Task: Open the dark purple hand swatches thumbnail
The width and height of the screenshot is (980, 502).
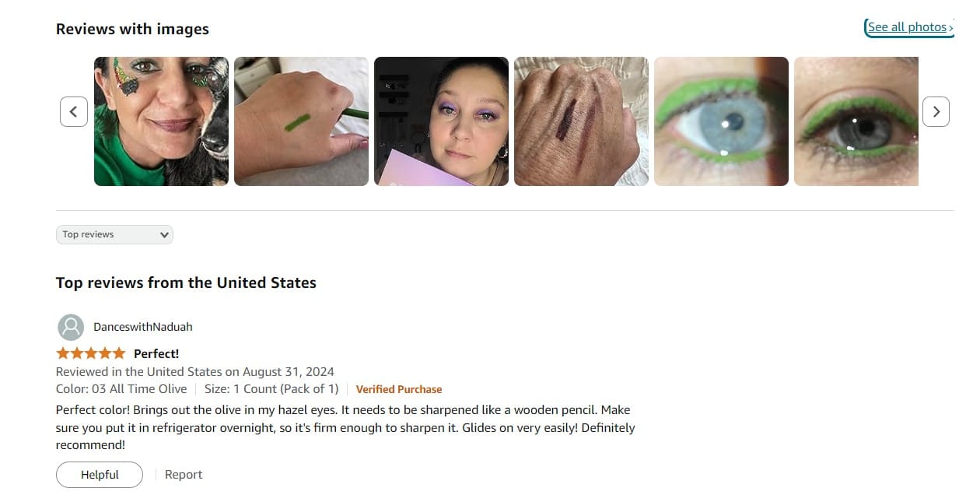Action: click(x=581, y=121)
